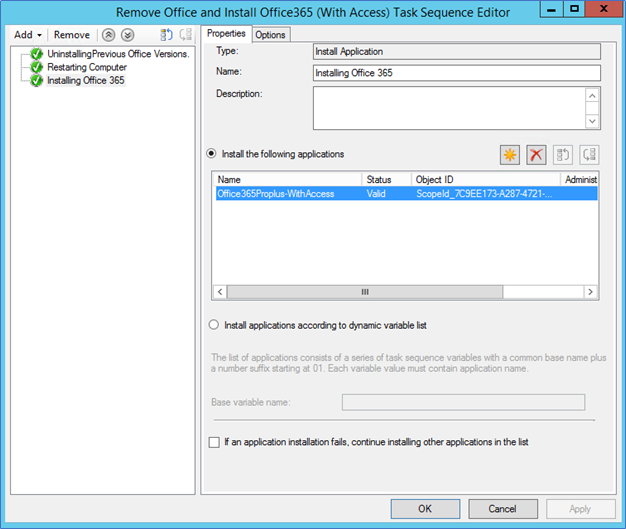Image resolution: width=626 pixels, height=529 pixels.
Task: Click the Cancel button
Action: click(503, 509)
